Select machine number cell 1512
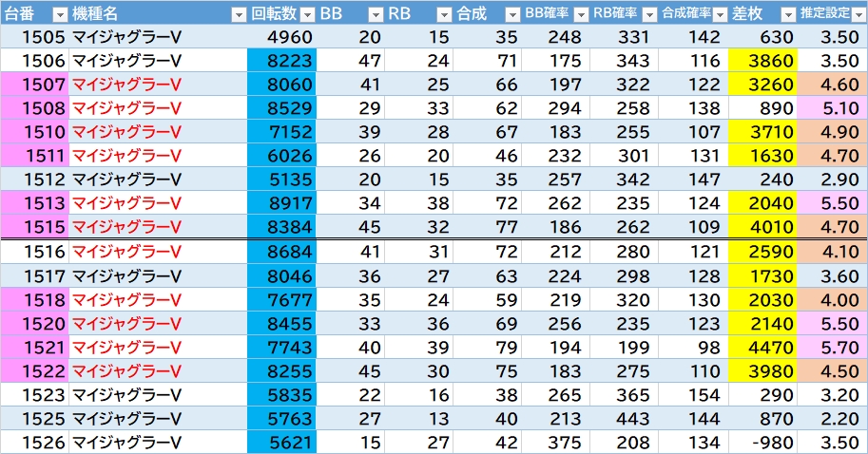Screen dimensions: 868x454 tap(34, 180)
